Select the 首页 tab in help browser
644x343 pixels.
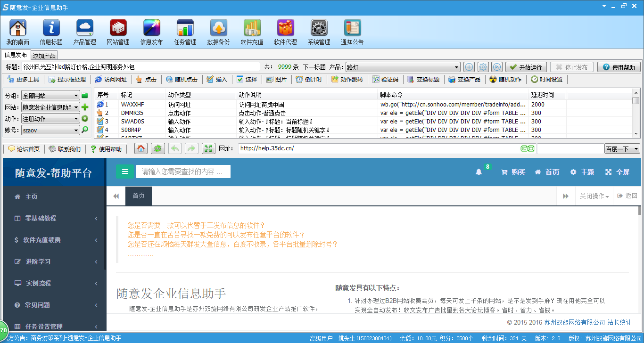(x=139, y=196)
